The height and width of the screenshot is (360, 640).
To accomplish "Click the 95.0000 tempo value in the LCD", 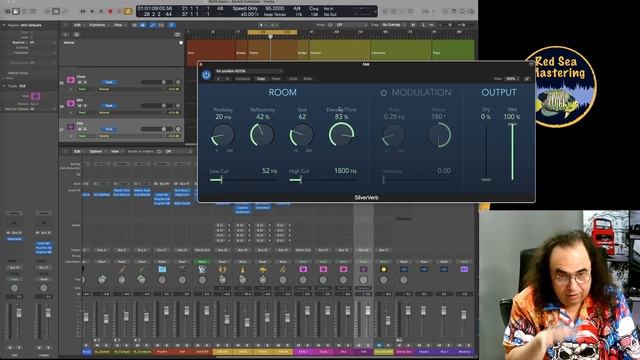I will point(275,8).
